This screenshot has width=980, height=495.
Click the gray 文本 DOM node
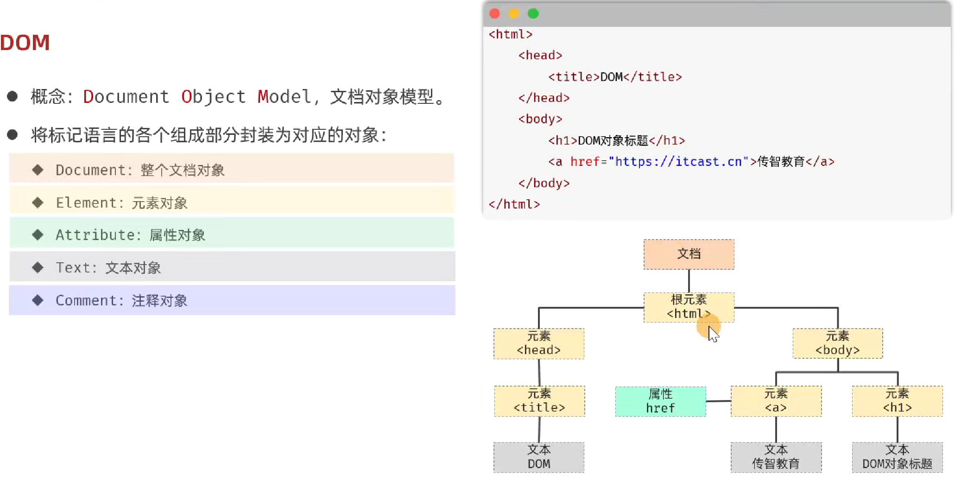click(538, 457)
